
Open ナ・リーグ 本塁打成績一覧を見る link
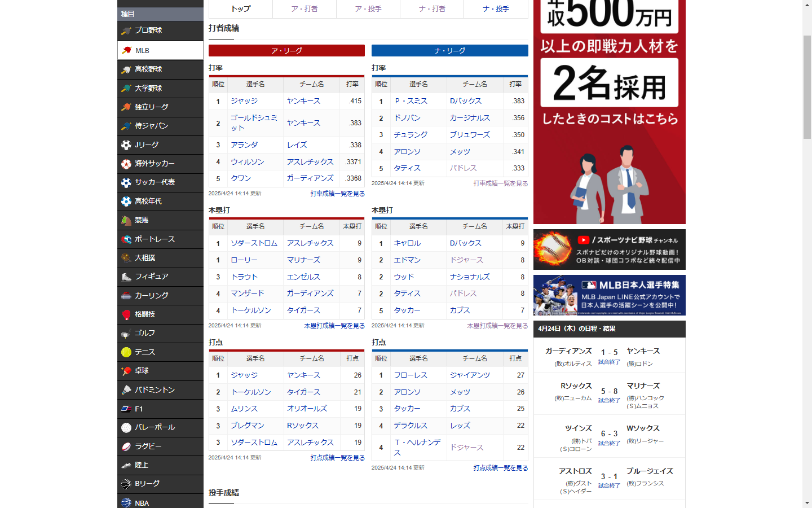[x=497, y=326]
